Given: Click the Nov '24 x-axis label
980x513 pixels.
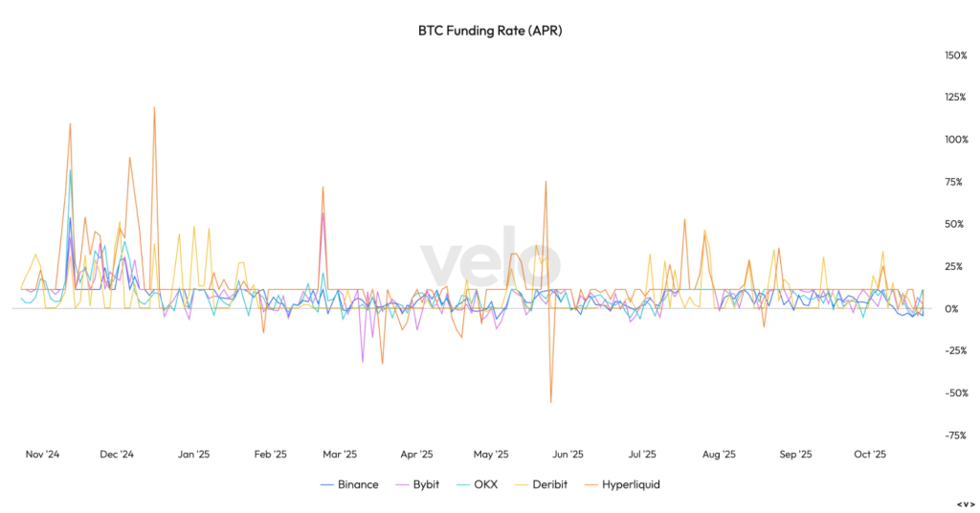Looking at the screenshot, I should click(x=42, y=455).
